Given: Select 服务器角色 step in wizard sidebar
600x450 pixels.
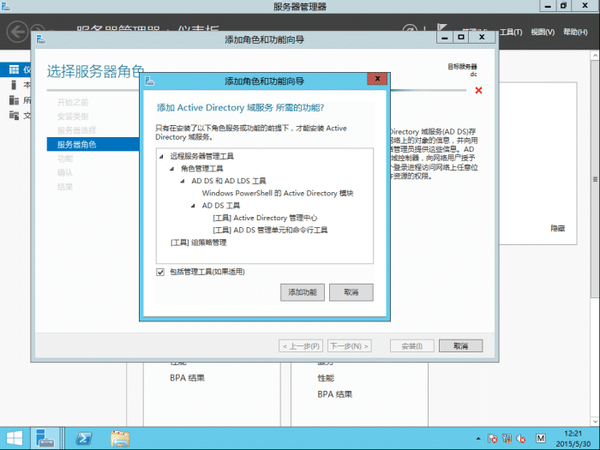Looking at the screenshot, I should tap(93, 144).
